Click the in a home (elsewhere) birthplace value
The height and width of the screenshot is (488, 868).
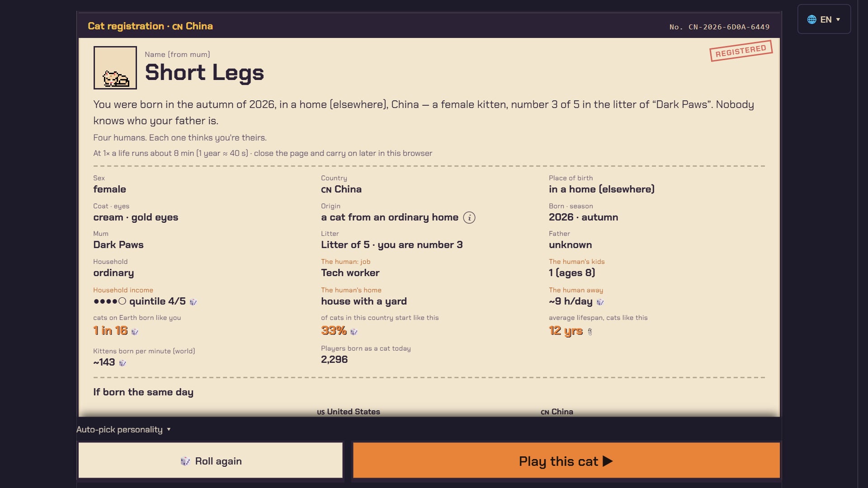tap(602, 189)
